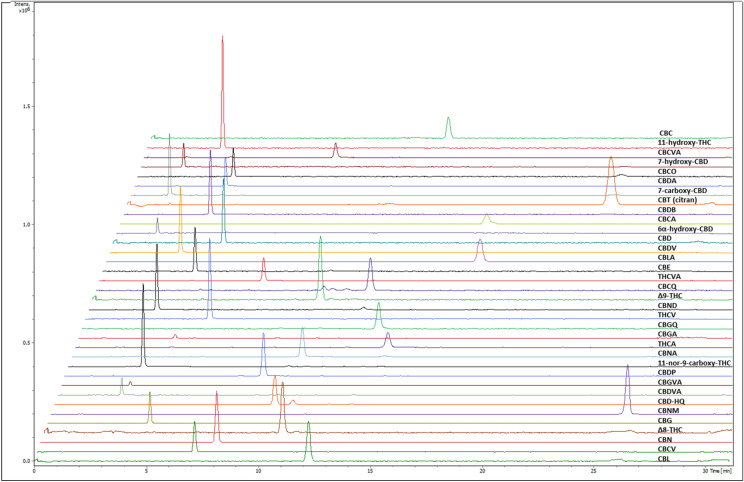Select the CBC trace label
Viewport: 744px width, 482px height.
pos(666,133)
